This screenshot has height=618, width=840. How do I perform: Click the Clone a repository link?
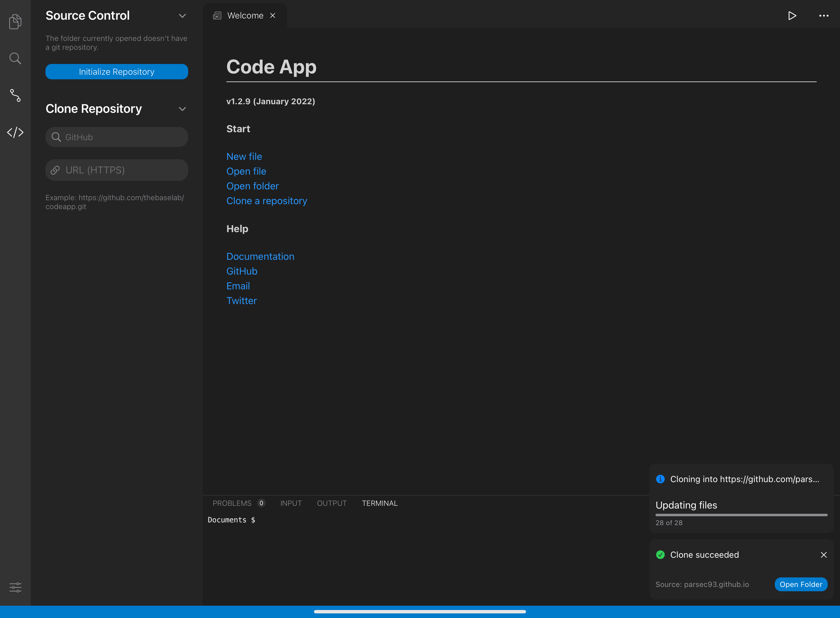[267, 201]
